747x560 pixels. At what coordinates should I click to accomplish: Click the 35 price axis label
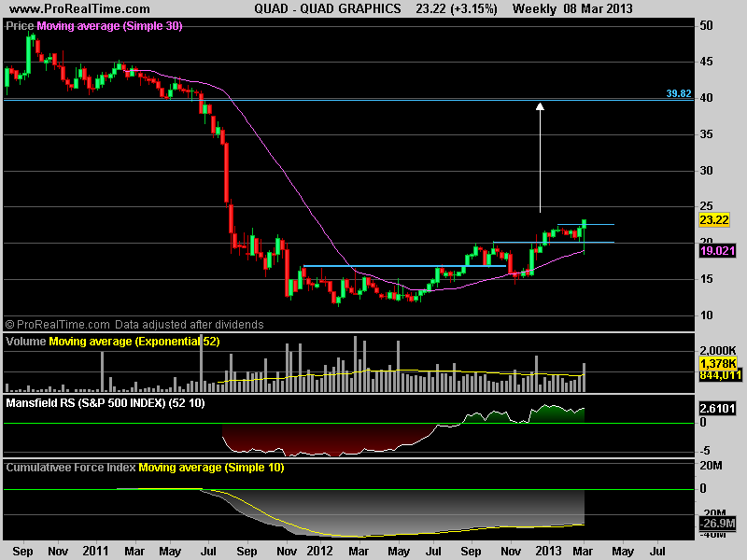click(x=707, y=134)
